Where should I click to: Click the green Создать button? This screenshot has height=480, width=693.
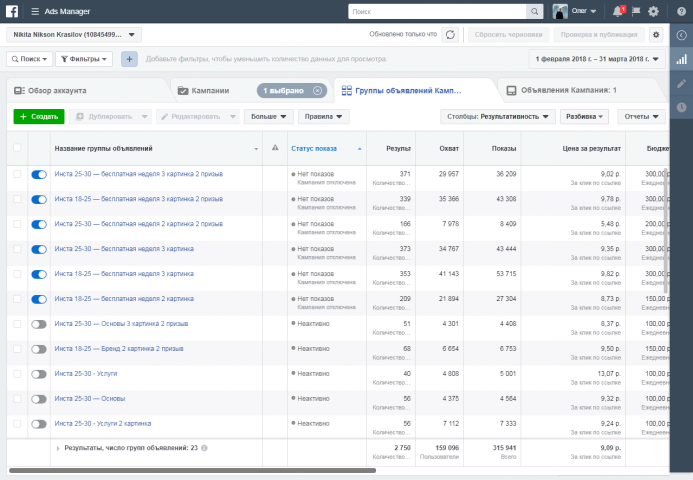coord(39,117)
